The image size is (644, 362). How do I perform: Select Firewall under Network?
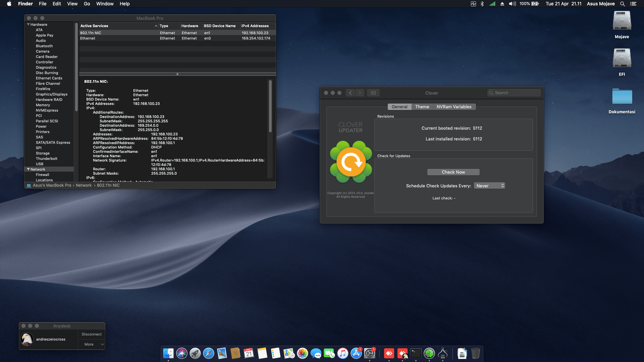click(x=43, y=175)
